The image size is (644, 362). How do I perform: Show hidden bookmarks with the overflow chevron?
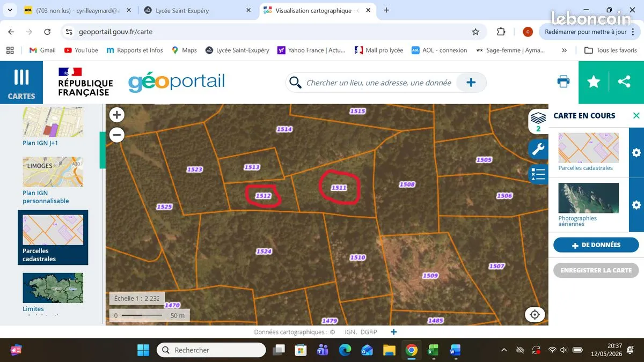click(x=564, y=50)
